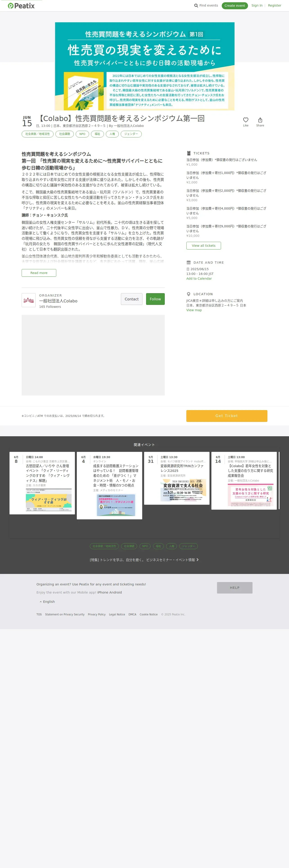This screenshot has height=868, width=289.
Task: Open the Legal Notice footer link
Action: pos(117,614)
